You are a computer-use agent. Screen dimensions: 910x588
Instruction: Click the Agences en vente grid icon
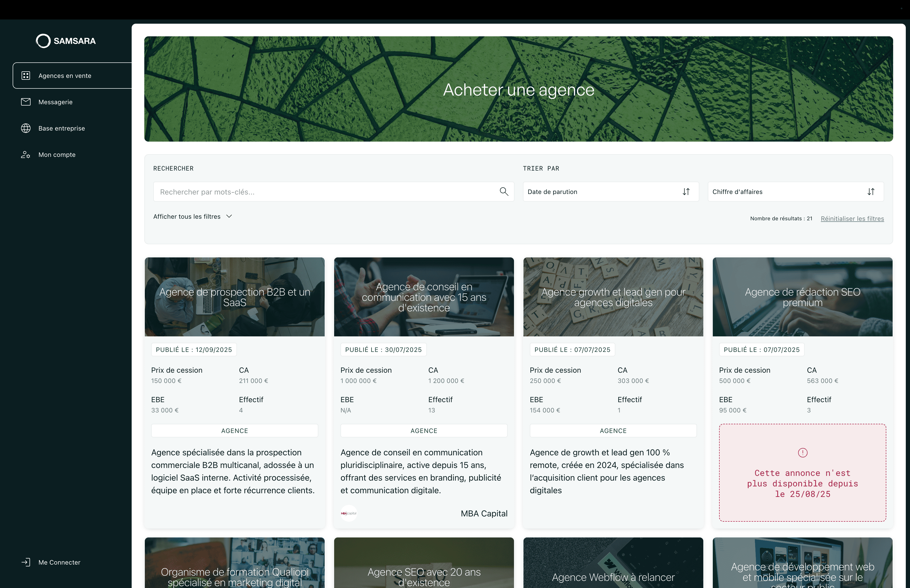click(26, 76)
